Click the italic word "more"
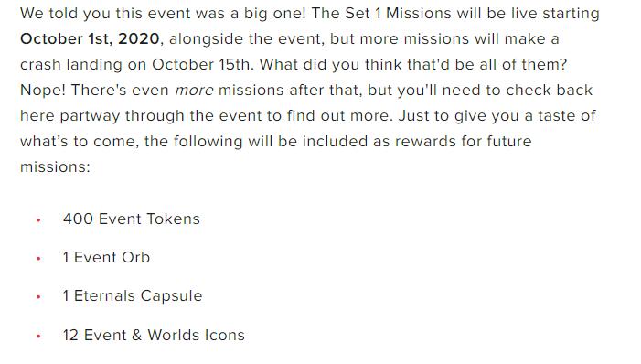This screenshot has width=641, height=364. (x=194, y=90)
